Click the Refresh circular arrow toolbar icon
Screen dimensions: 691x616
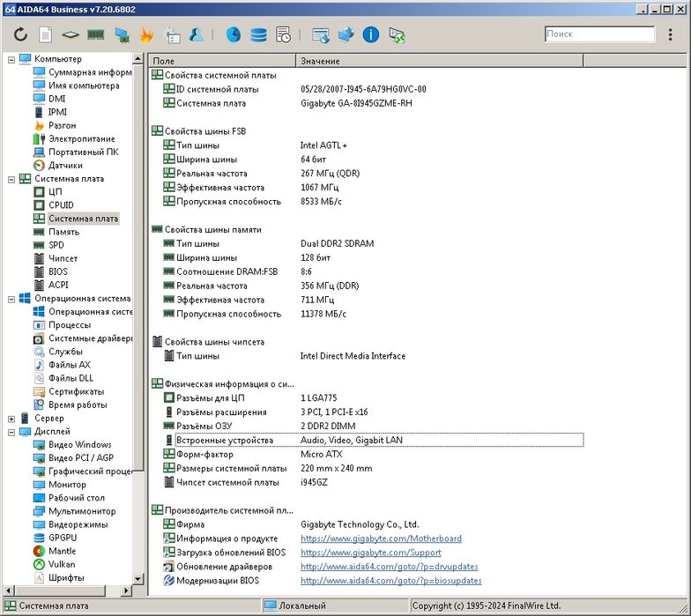click(20, 34)
